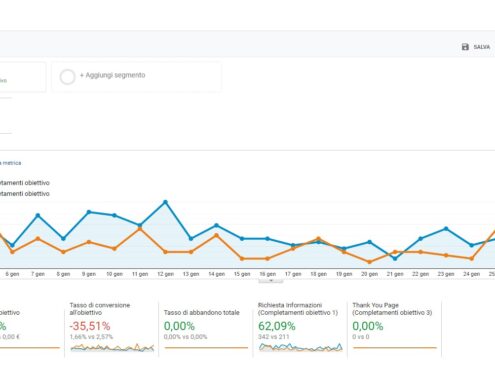
Task: Open the conversion rate sparkline thumbnail
Action: click(x=112, y=348)
